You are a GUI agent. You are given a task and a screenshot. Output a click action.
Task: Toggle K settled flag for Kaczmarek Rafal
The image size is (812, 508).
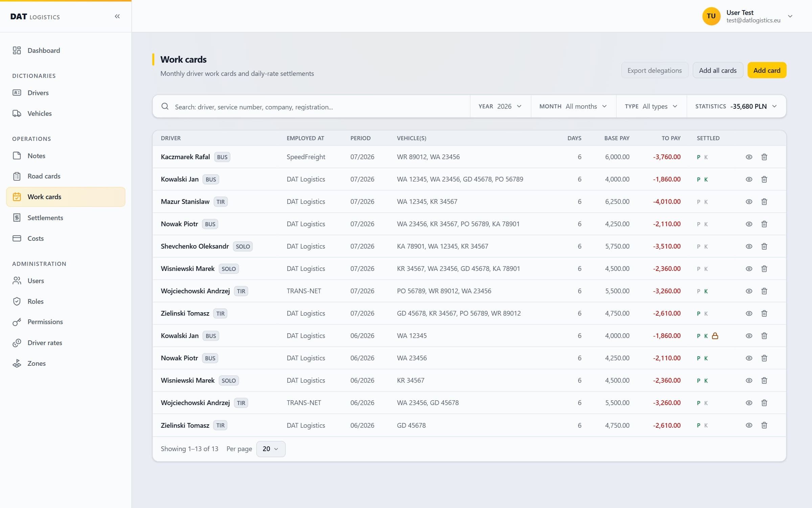tap(706, 157)
